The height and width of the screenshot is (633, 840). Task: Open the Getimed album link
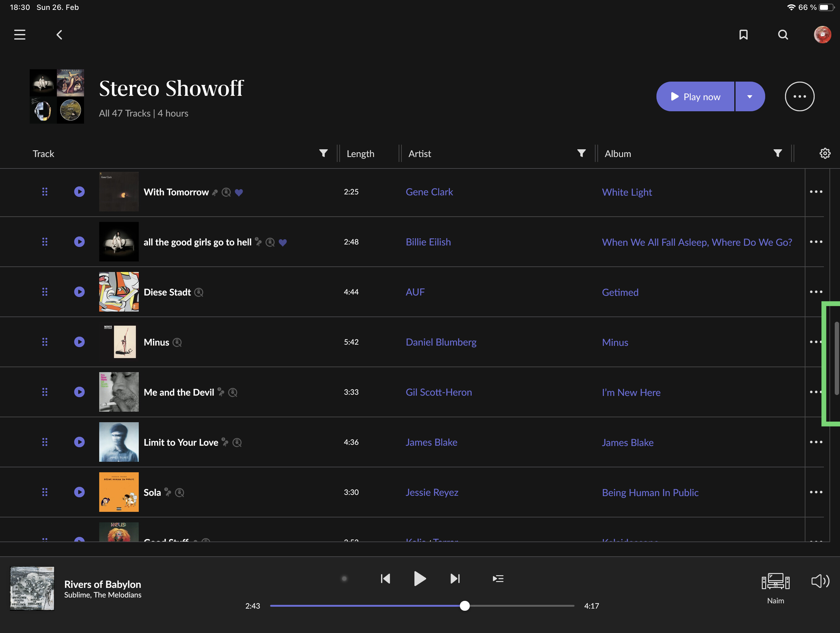[620, 292]
